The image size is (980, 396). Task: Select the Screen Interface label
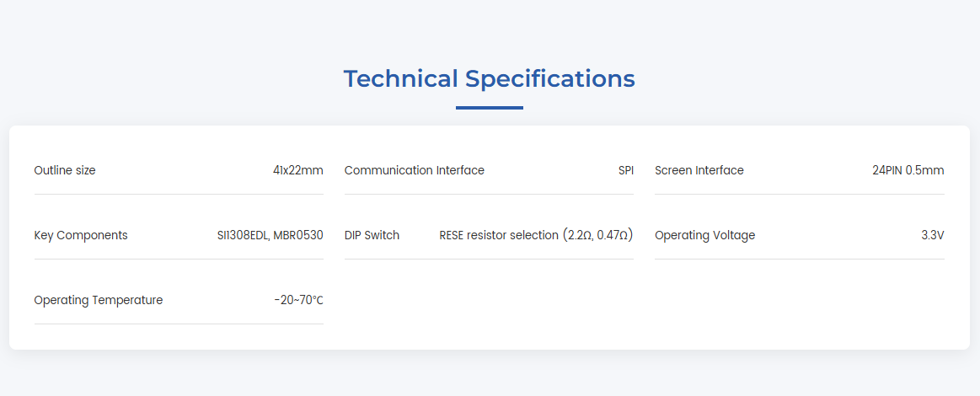tap(699, 170)
